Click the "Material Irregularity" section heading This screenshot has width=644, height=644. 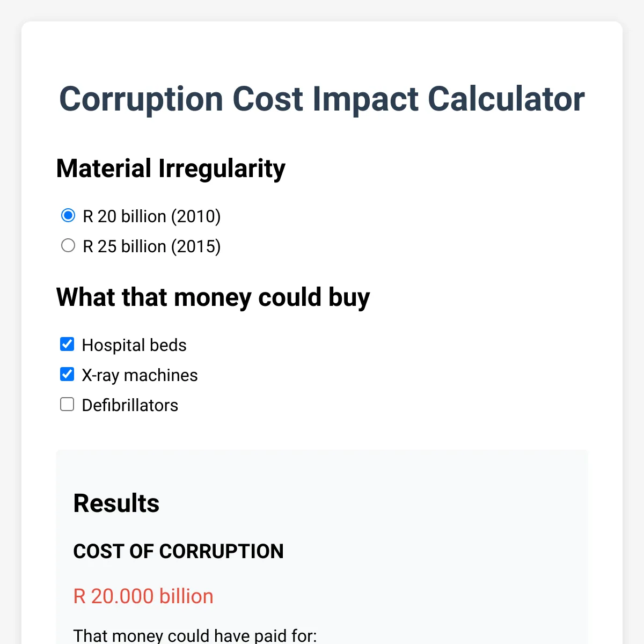171,169
